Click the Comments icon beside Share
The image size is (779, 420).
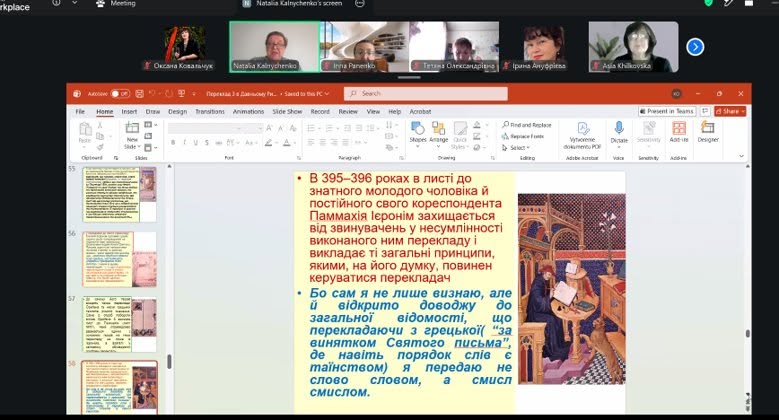pyautogui.click(x=705, y=111)
